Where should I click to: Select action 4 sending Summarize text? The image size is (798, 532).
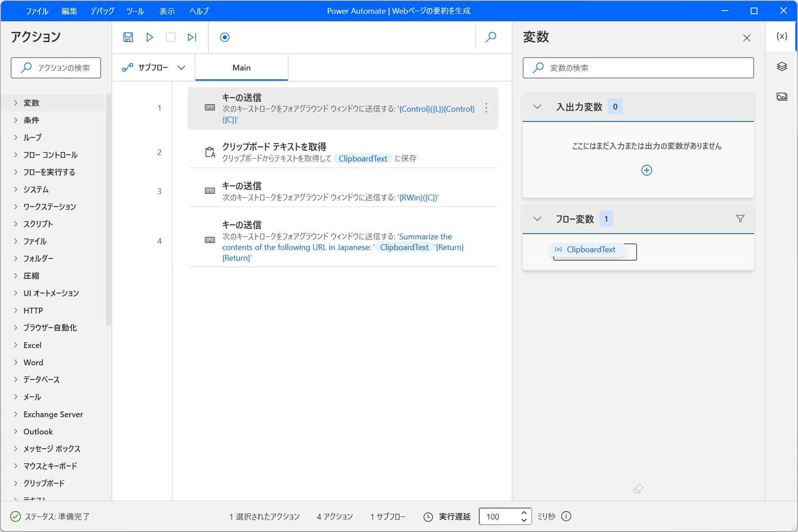343,241
